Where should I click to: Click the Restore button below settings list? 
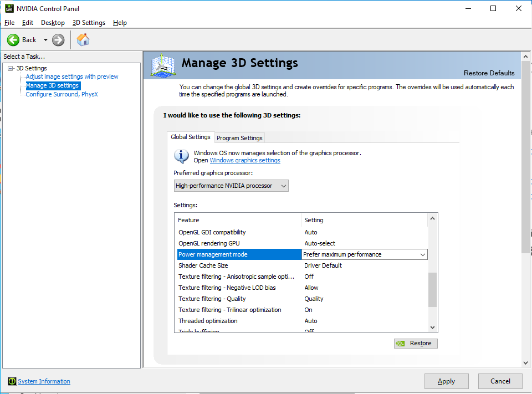click(x=416, y=344)
